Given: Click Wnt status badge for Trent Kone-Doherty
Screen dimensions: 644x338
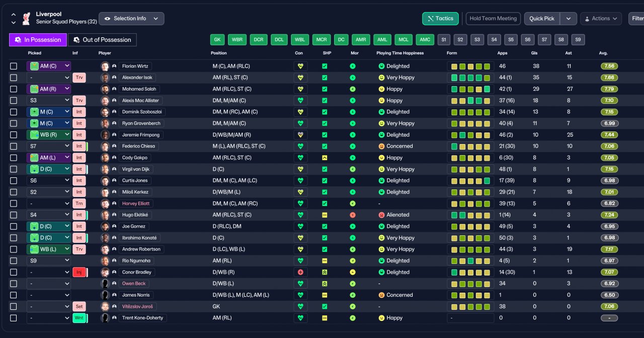Looking at the screenshot, I should (x=79, y=318).
